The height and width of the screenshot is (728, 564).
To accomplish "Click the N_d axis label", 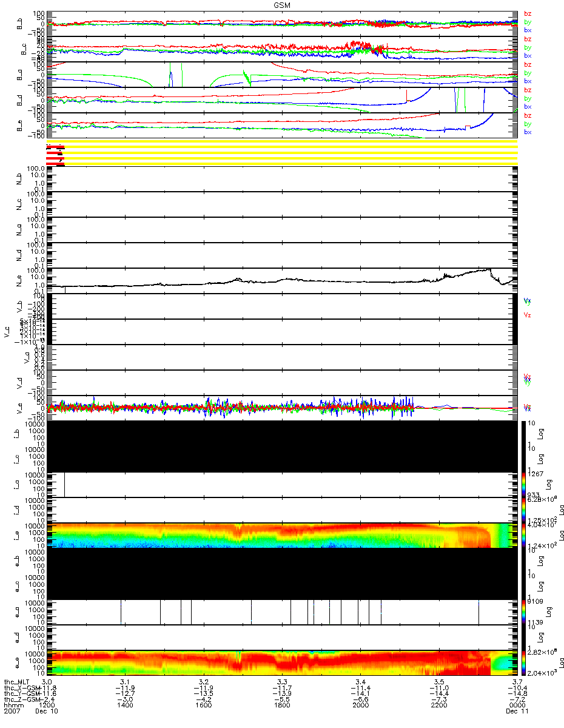I will tap(18, 255).
